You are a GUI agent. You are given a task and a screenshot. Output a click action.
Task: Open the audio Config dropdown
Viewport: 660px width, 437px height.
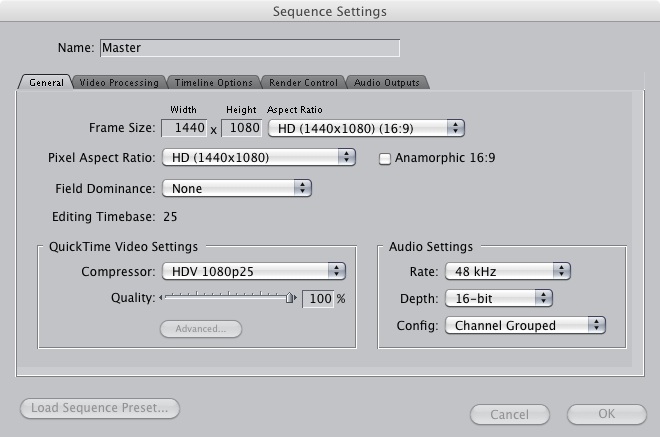coord(526,325)
